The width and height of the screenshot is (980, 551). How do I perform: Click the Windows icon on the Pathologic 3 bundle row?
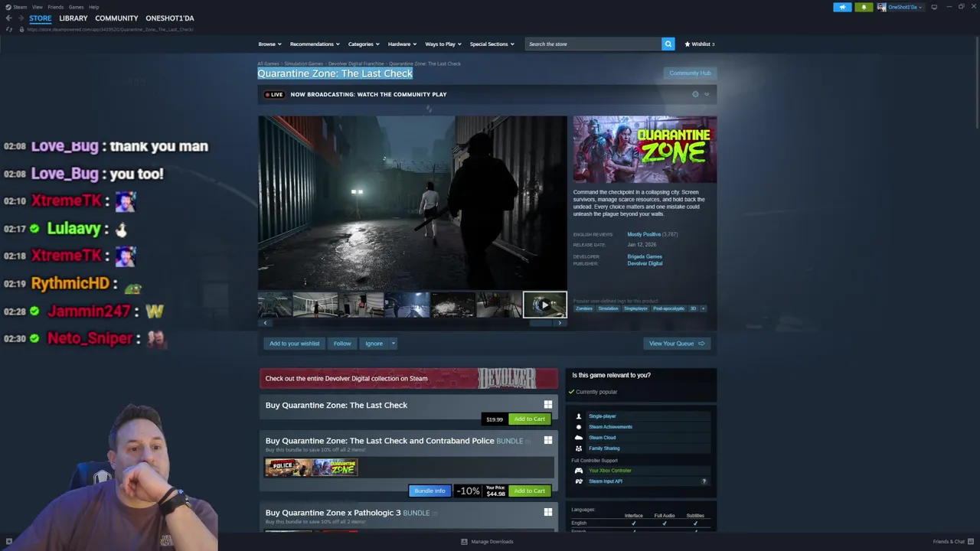tap(547, 512)
